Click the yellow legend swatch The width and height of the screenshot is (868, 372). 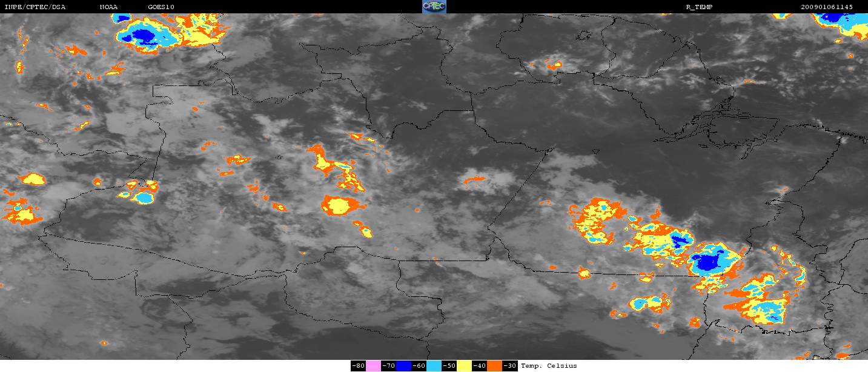pyautogui.click(x=464, y=366)
